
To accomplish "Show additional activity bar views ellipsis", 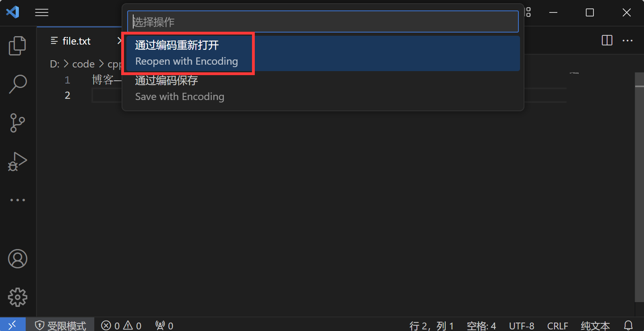I will (18, 200).
